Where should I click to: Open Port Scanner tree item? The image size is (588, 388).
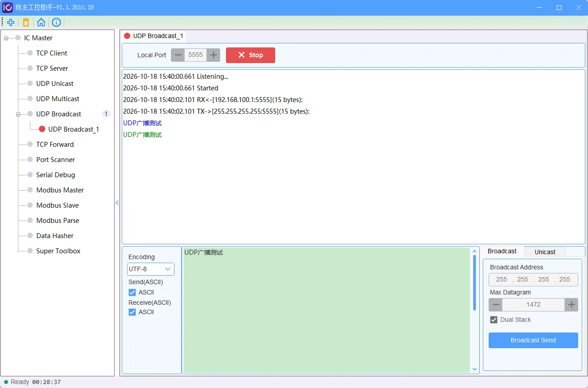pos(55,159)
